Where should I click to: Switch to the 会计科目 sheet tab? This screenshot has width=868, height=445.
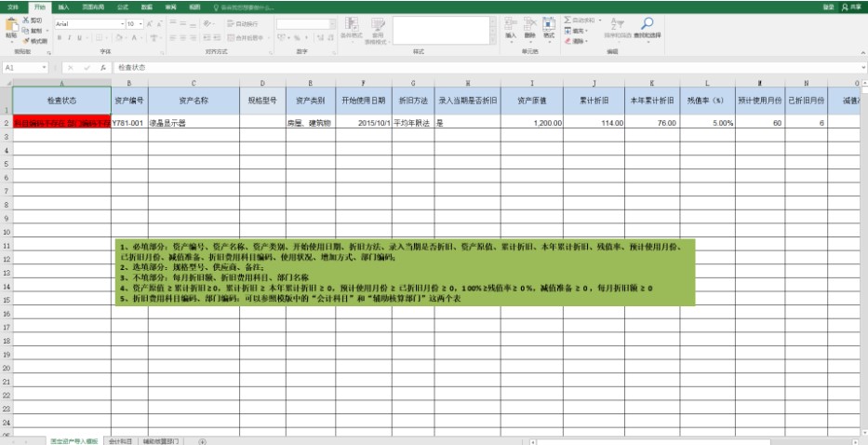coord(120,441)
